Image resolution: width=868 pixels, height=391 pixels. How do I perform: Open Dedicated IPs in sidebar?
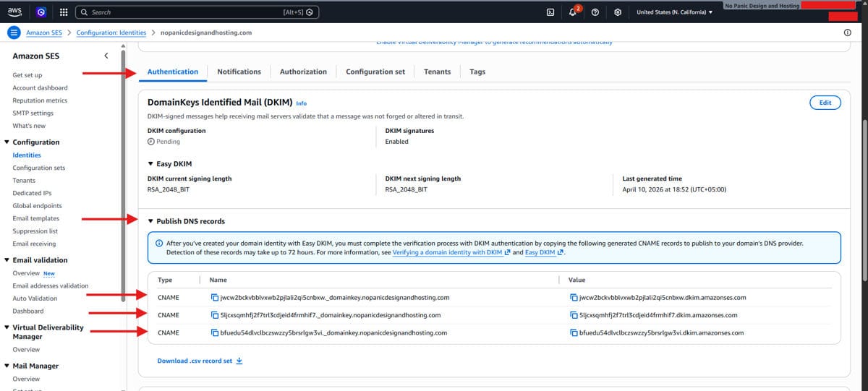pyautogui.click(x=33, y=193)
